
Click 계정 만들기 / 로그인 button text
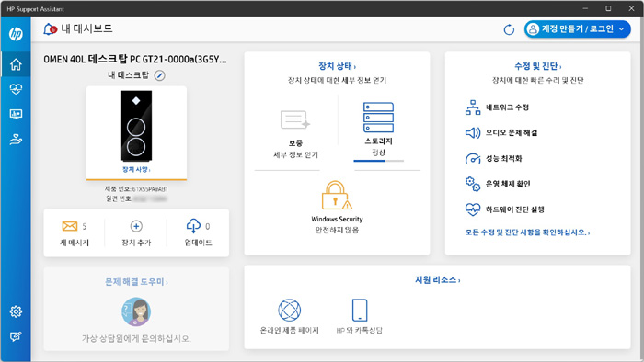(x=578, y=29)
